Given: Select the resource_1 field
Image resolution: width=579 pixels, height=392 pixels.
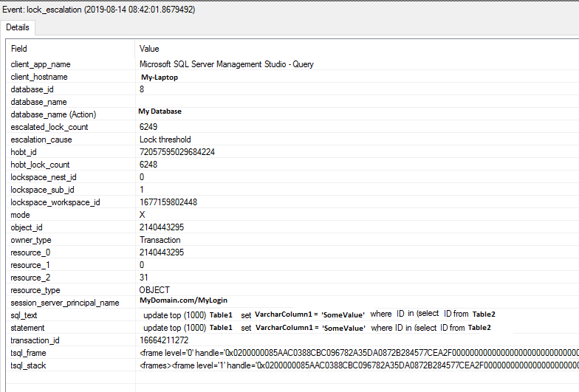Looking at the screenshot, I should point(30,265).
